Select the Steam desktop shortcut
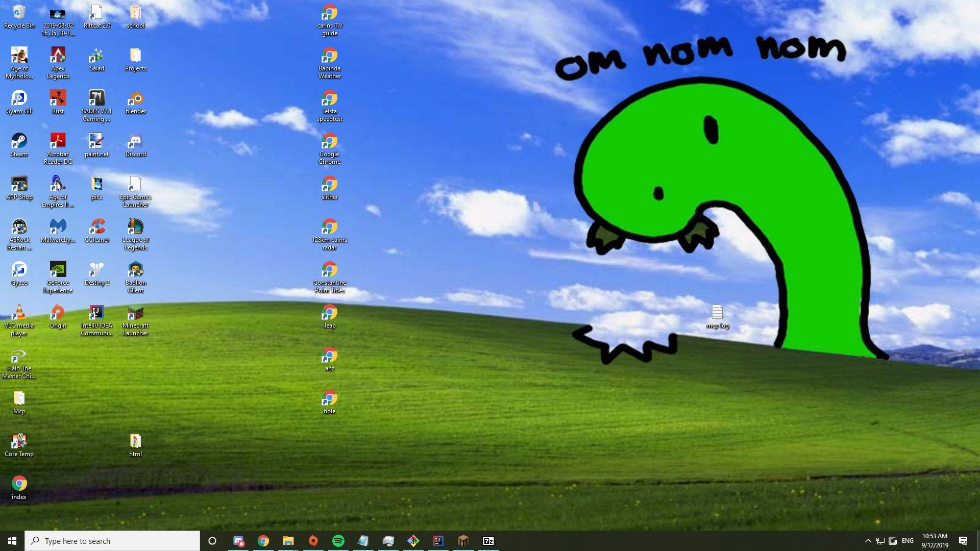This screenshot has width=980, height=551. 19,145
